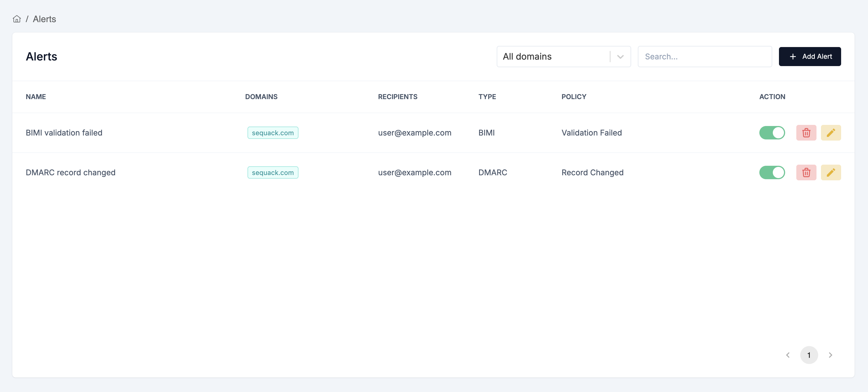Delete the DMARC record changed alert
868x392 pixels.
point(806,172)
